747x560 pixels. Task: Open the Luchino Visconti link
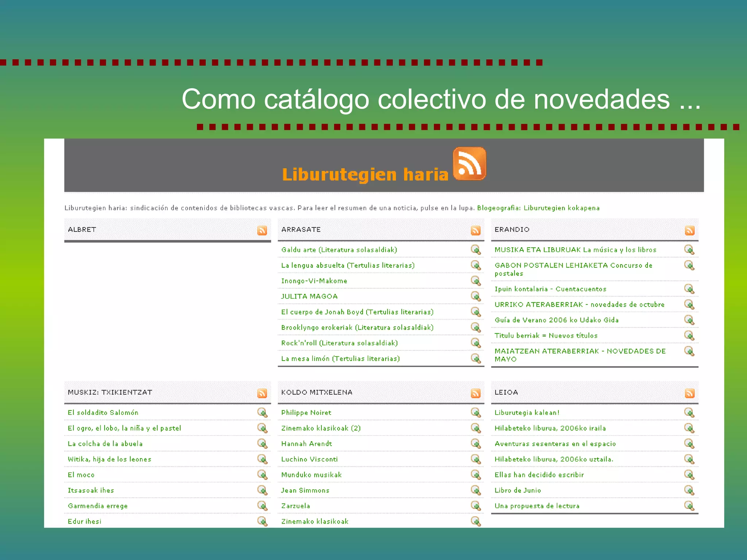309,459
